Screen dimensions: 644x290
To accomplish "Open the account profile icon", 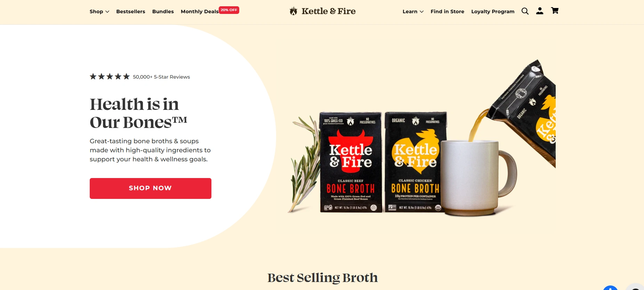I will pos(540,11).
